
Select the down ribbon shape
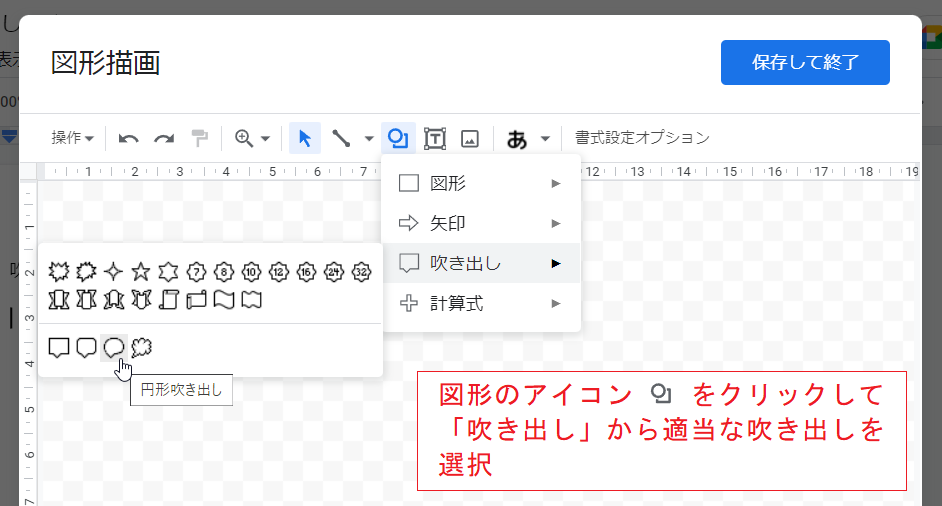coord(86,299)
